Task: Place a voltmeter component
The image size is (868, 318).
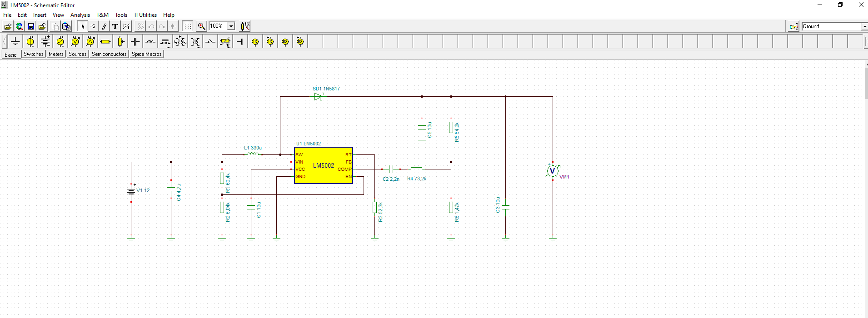Action: coord(75,42)
